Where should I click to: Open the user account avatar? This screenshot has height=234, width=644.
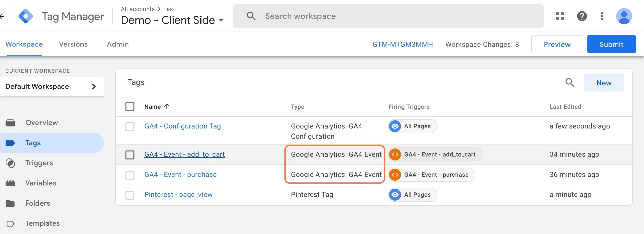point(624,16)
